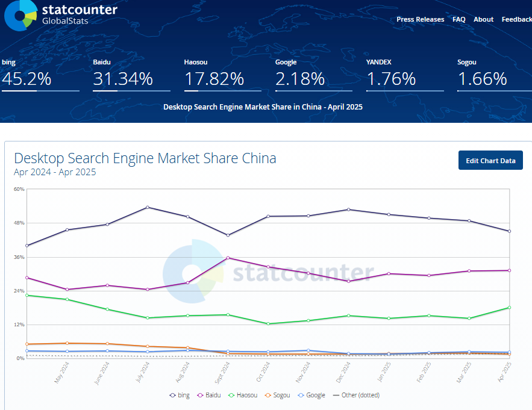Click the Nov 2024 x-axis label
This screenshot has height=410, width=532.
(x=303, y=372)
